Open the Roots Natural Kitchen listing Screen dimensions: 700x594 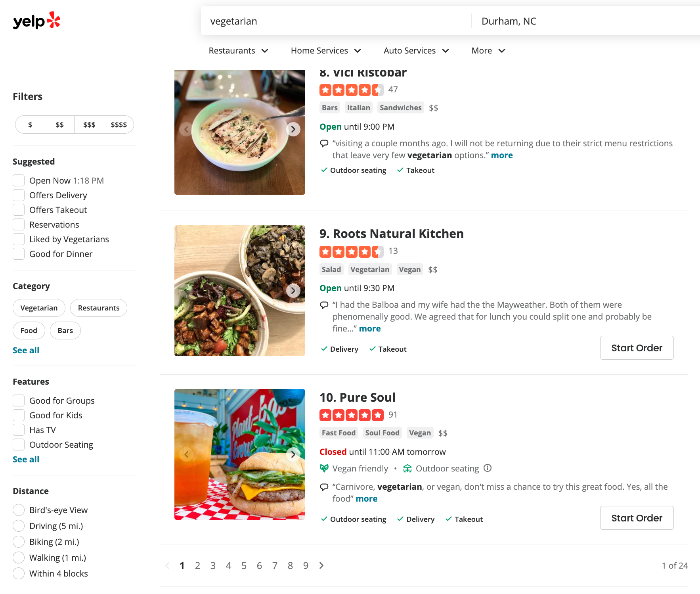398,234
